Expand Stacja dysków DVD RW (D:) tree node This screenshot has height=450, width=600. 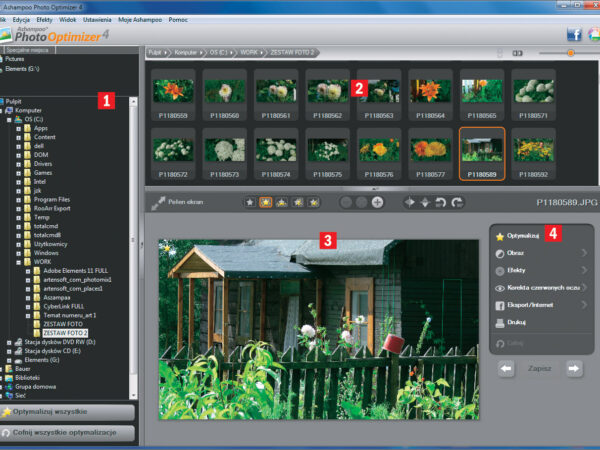9,341
